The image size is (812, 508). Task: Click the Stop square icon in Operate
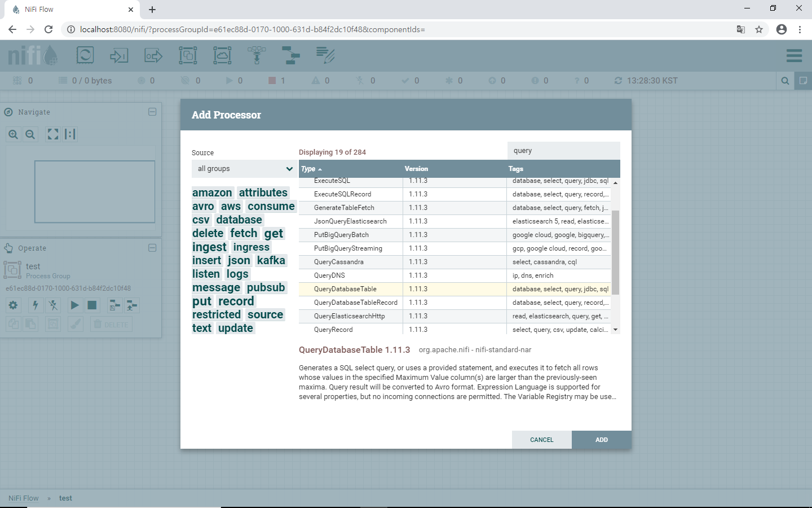coord(92,305)
